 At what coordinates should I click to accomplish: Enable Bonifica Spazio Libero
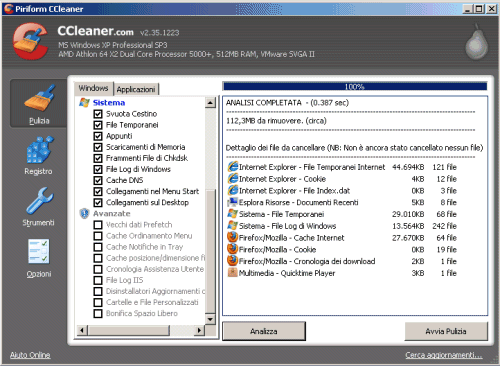(x=98, y=313)
